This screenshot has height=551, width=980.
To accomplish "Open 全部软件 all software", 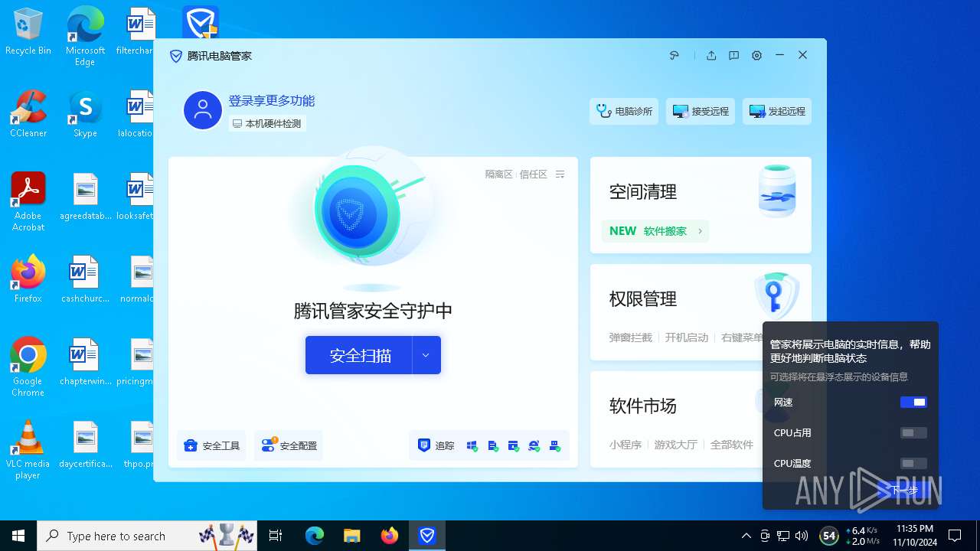I will coord(732,445).
